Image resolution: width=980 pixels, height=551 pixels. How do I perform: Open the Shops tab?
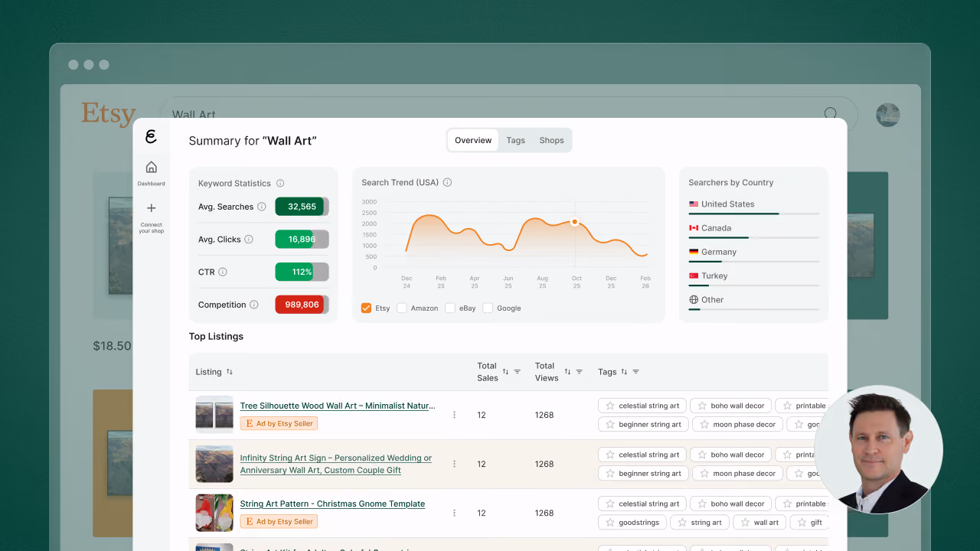(551, 140)
